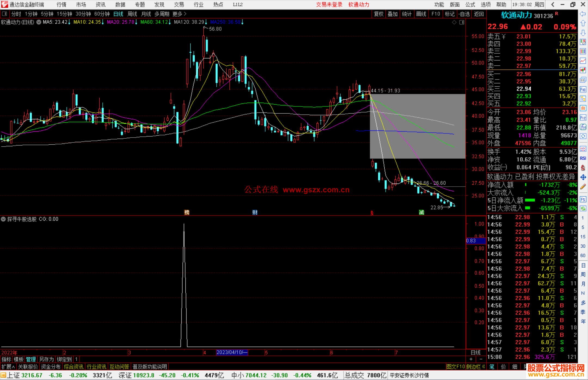Click highlighted date 2023/04/10 on time axis
The height and width of the screenshot is (380, 588).
(232, 352)
